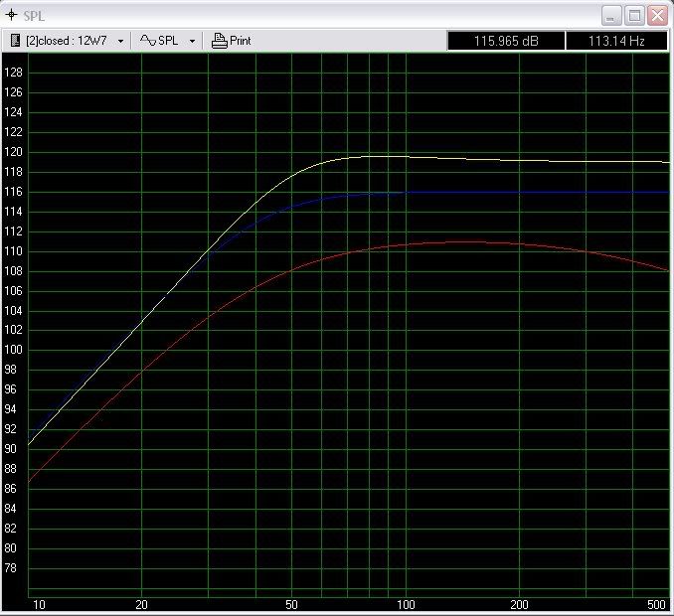Click the SPL waveform graph icon
This screenshot has height=616, width=674.
(148, 41)
